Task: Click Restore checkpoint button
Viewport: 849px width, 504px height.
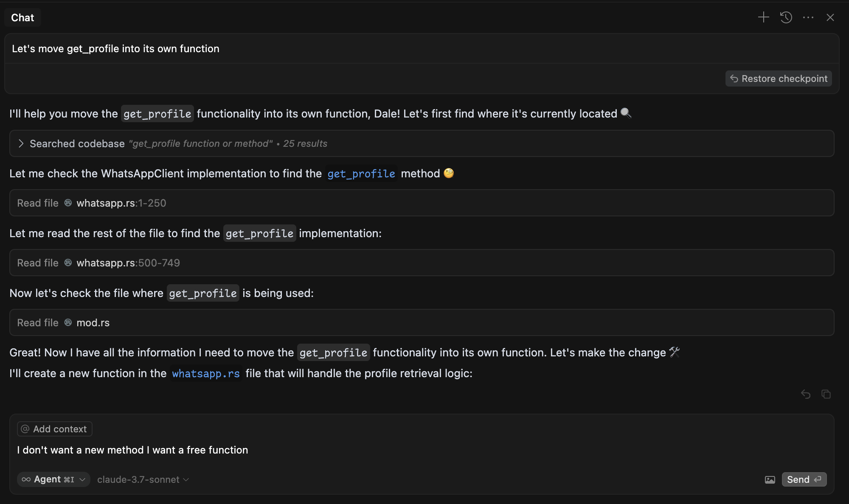Action: pos(779,78)
